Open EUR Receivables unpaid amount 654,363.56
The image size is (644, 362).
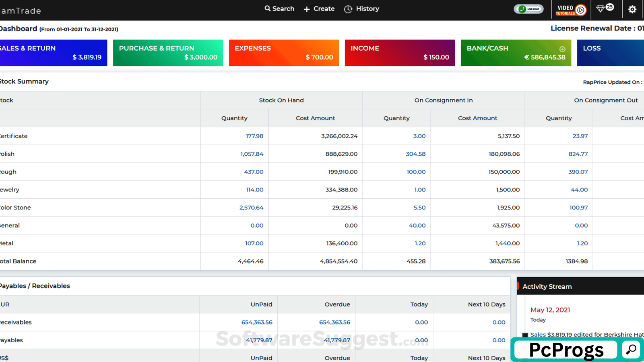point(257,322)
